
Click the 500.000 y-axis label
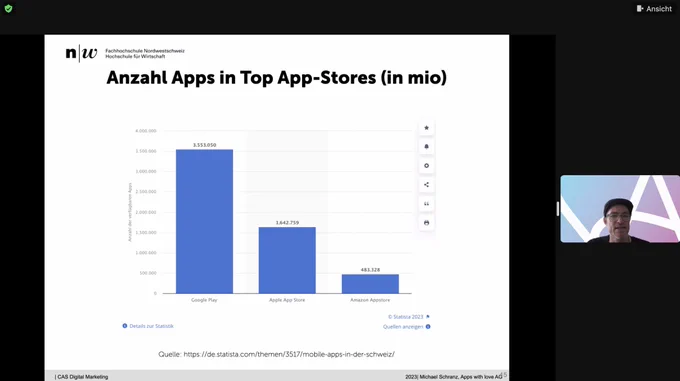tap(147, 273)
